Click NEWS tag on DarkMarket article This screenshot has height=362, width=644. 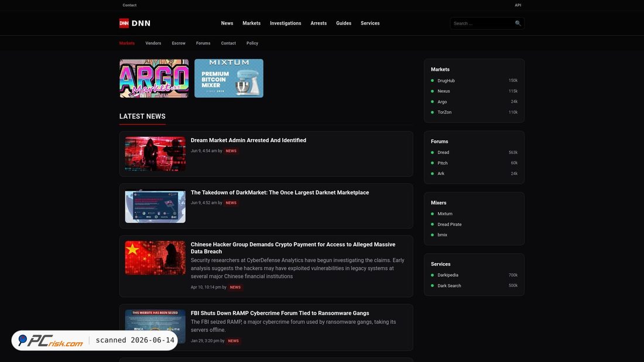[231, 203]
